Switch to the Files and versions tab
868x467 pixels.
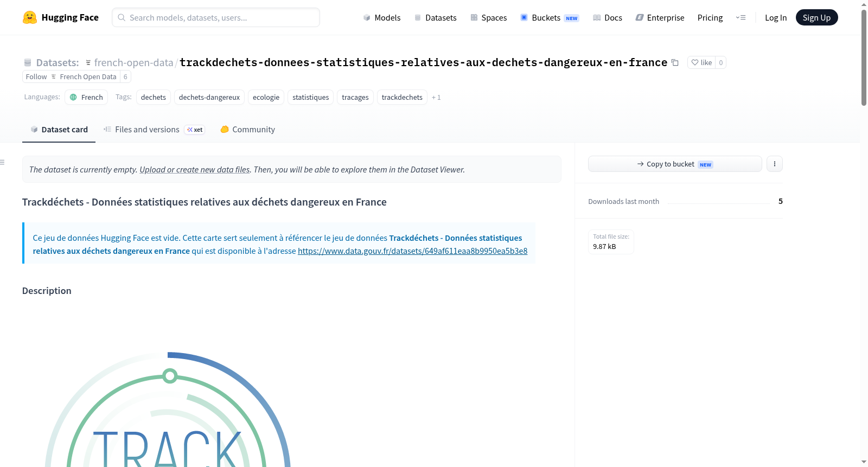point(154,130)
